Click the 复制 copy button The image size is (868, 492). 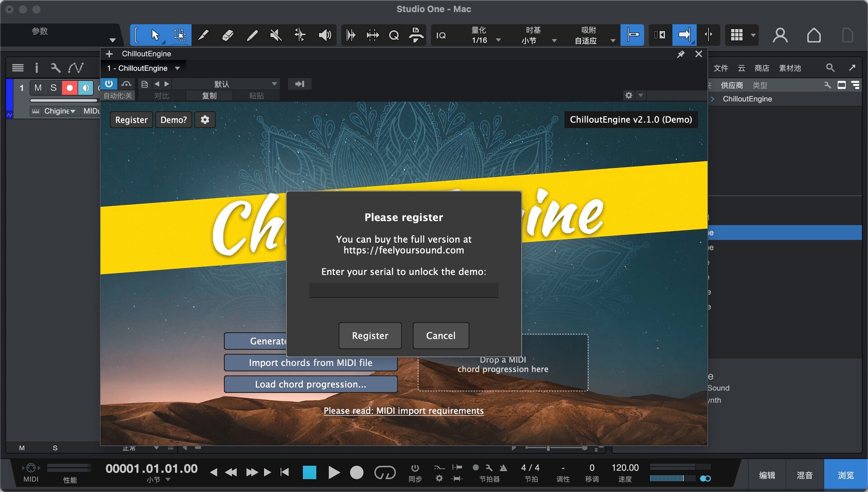tap(209, 95)
